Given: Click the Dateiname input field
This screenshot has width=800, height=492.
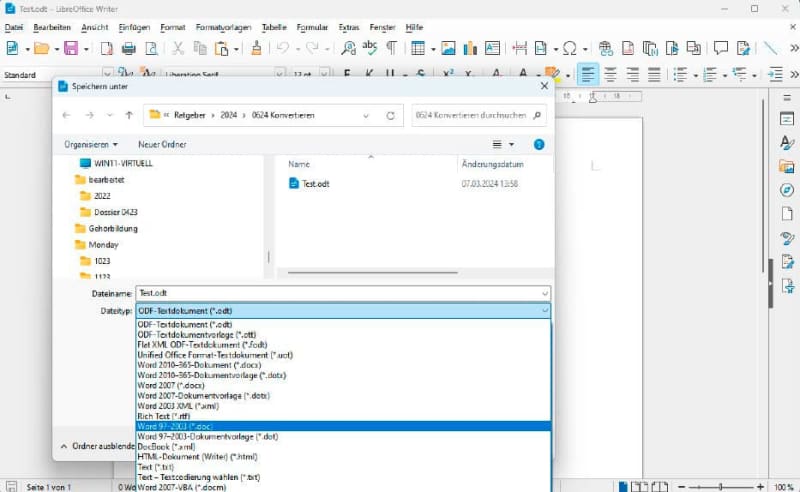Looking at the screenshot, I should point(343,293).
